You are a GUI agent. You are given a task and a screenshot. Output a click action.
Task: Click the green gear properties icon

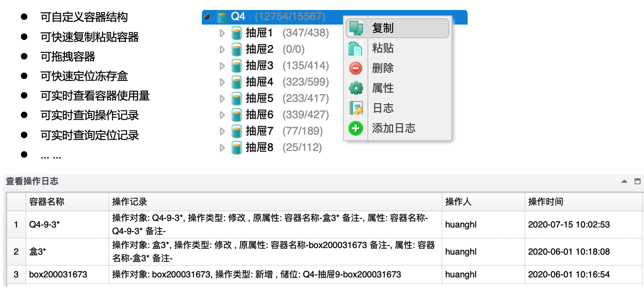[x=356, y=88]
